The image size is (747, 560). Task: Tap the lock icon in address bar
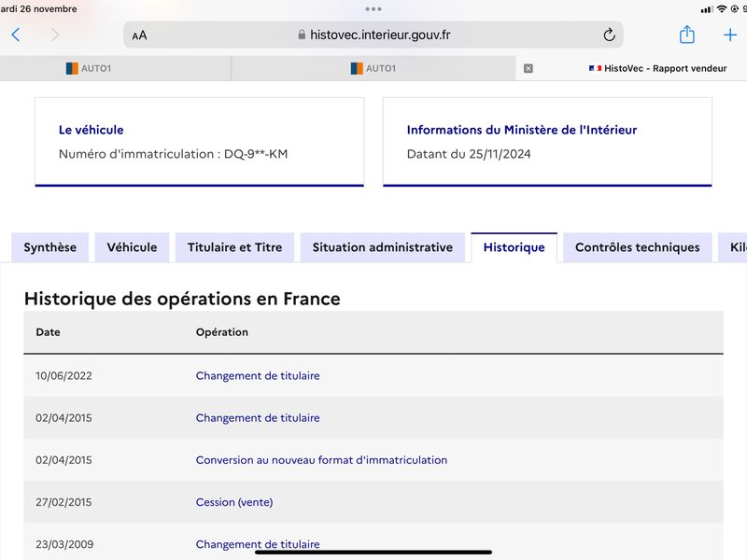tap(301, 35)
